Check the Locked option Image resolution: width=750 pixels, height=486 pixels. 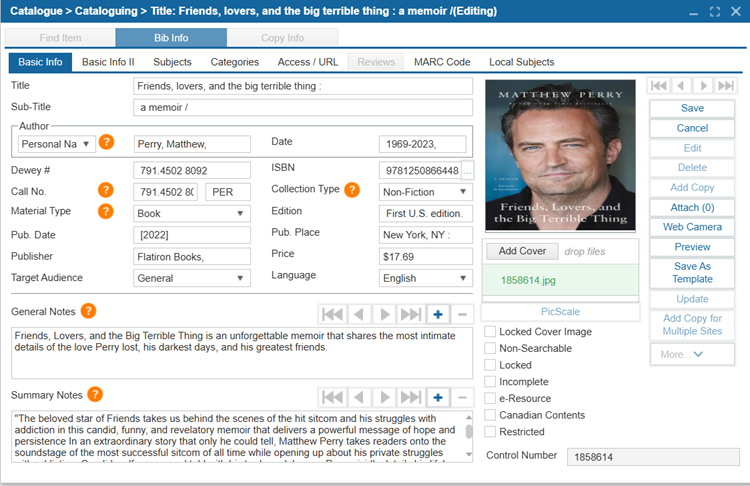tap(490, 365)
